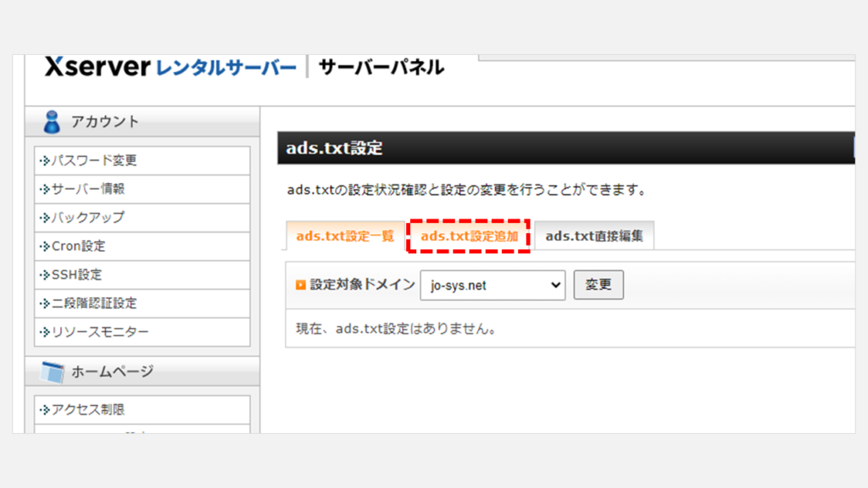868x488 pixels.
Task: Open the ads.txt直接編集 tab
Action: pyautogui.click(x=594, y=236)
